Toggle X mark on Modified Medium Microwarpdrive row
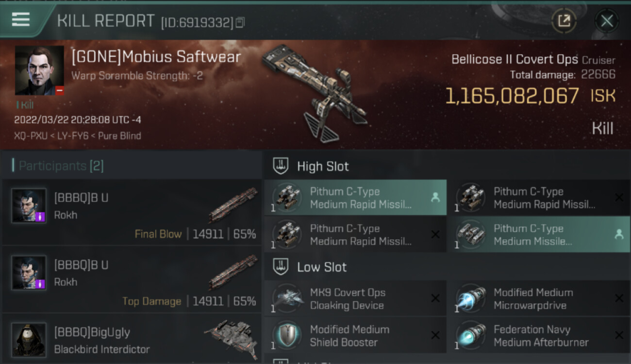Image resolution: width=631 pixels, height=364 pixels. [x=619, y=298]
